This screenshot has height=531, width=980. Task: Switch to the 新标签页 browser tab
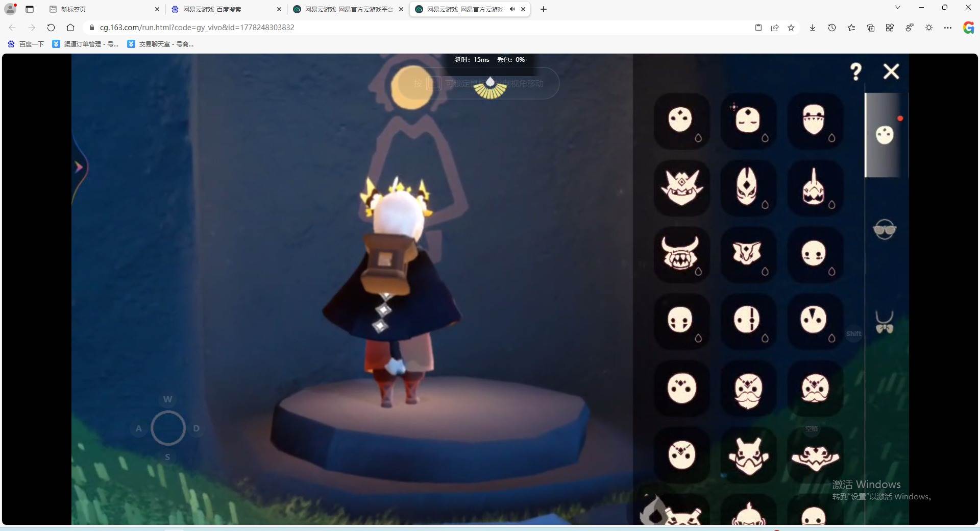[105, 9]
